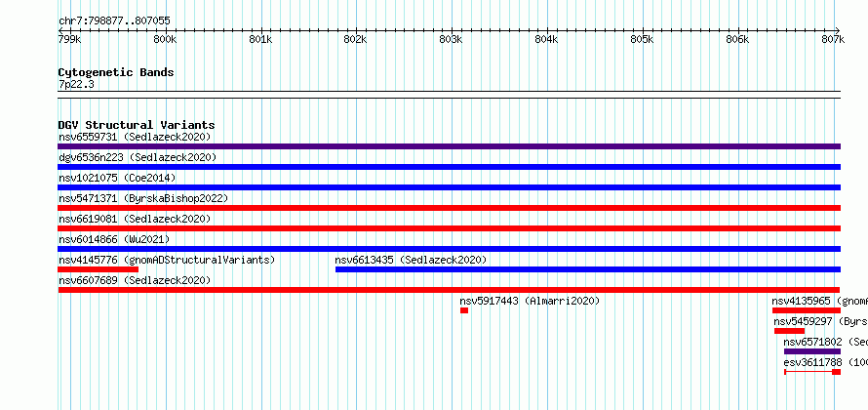Open nsv6613435 (Sedlazeck2020) label
This screenshot has width=868, height=410.
click(411, 260)
